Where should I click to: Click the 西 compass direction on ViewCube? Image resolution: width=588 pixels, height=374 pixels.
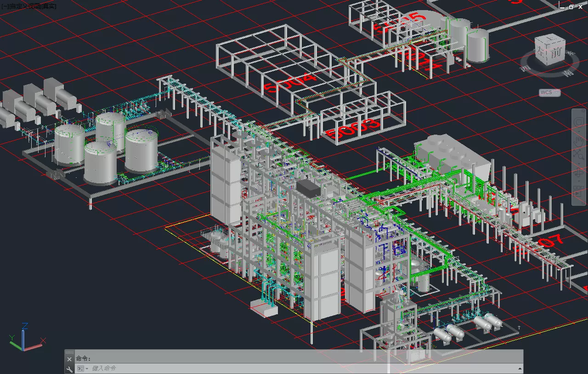pyautogui.click(x=525, y=68)
